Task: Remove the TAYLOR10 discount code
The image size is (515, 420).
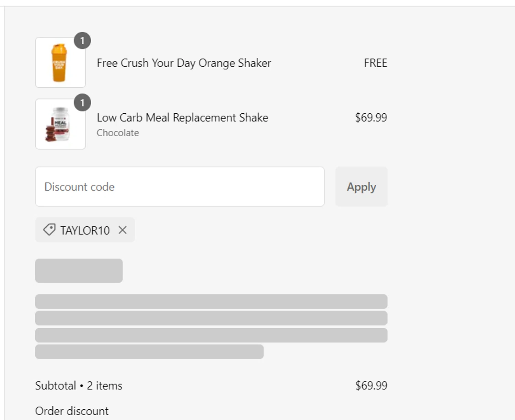Action: [123, 230]
